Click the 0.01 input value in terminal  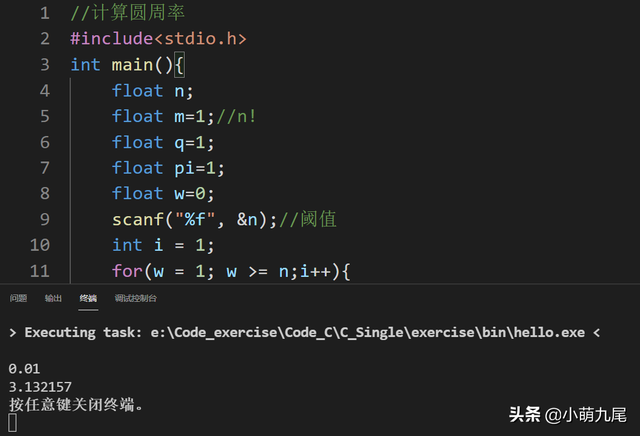click(x=25, y=368)
